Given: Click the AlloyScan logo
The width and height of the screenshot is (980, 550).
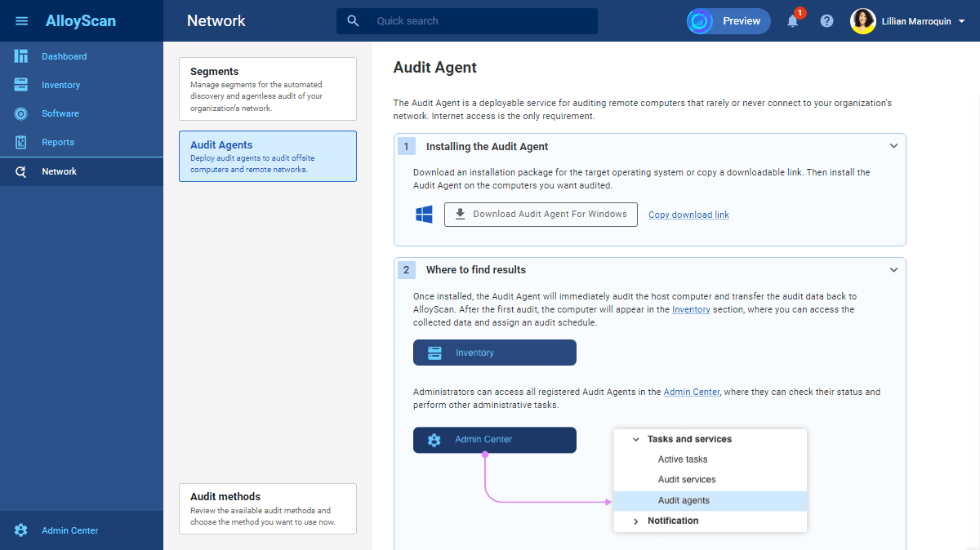Looking at the screenshot, I should pyautogui.click(x=81, y=21).
